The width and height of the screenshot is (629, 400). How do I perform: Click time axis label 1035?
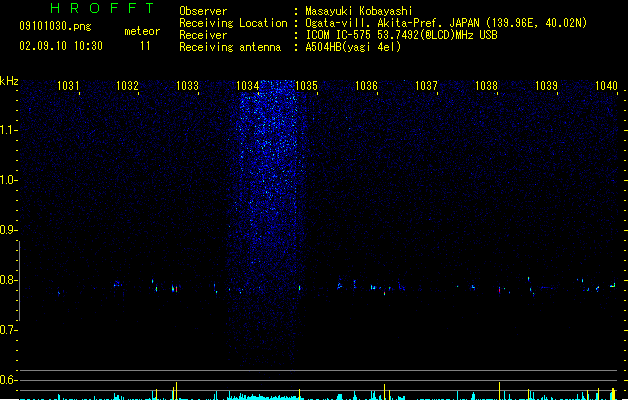[x=306, y=86]
